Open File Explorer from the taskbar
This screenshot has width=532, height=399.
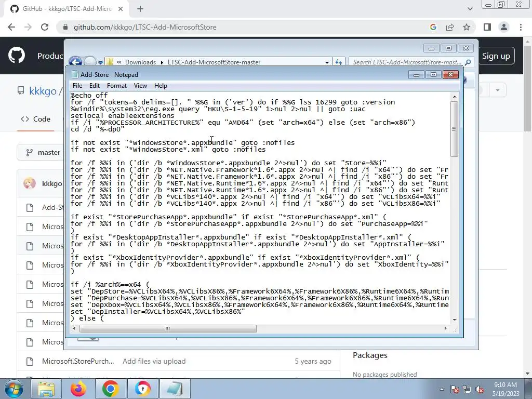pyautogui.click(x=46, y=389)
